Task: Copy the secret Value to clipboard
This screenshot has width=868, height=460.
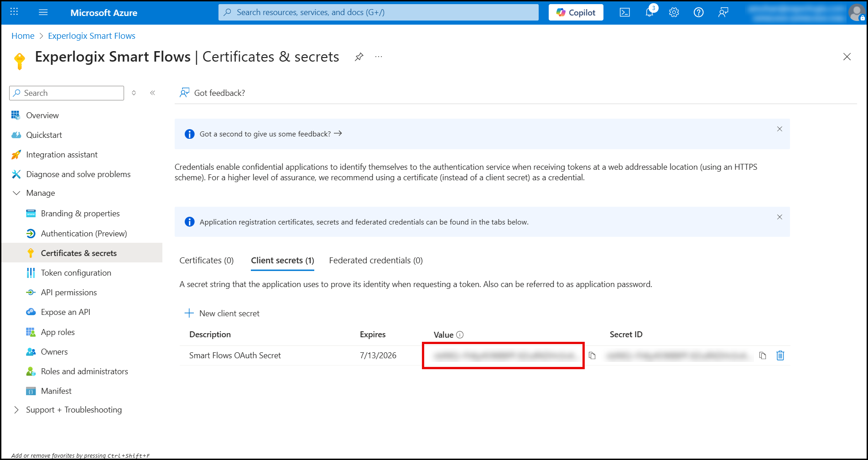Action: pos(592,355)
